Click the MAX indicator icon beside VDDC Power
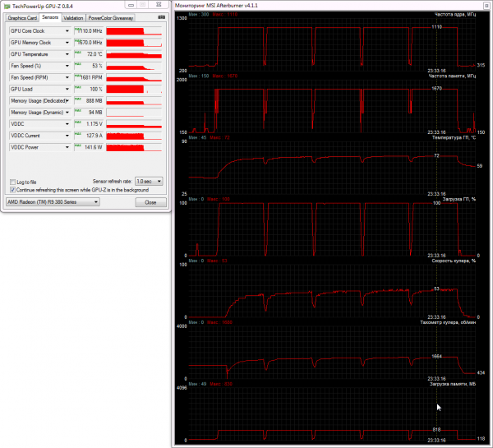The height and width of the screenshot is (448, 493). point(77,145)
